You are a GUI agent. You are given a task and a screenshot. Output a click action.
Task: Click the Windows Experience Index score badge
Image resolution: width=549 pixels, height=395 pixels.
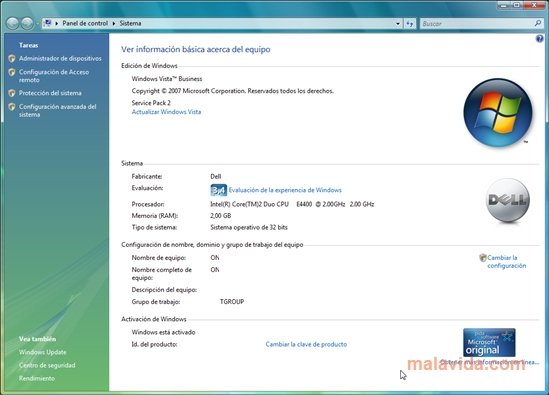(218, 190)
